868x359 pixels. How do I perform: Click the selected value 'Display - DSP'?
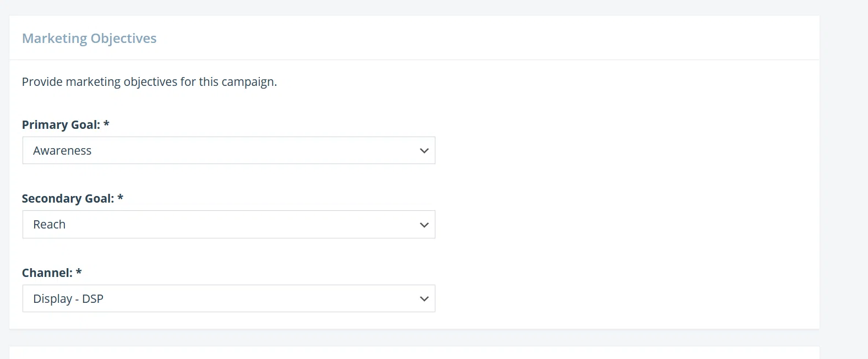point(68,299)
